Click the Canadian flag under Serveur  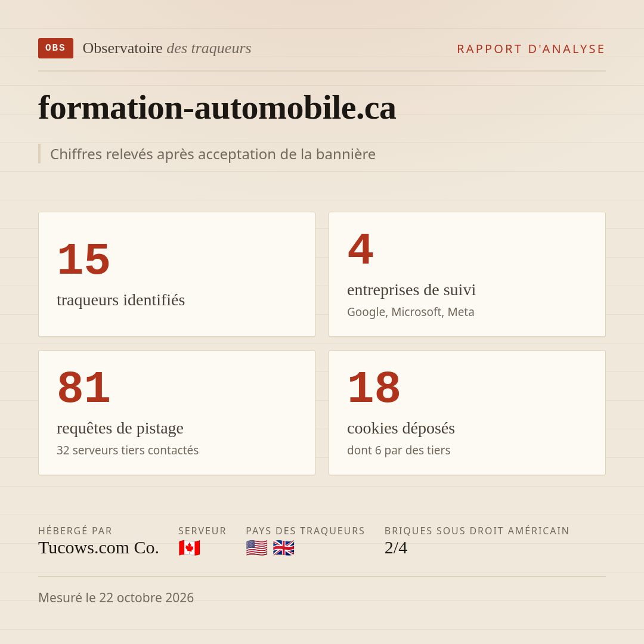190,549
